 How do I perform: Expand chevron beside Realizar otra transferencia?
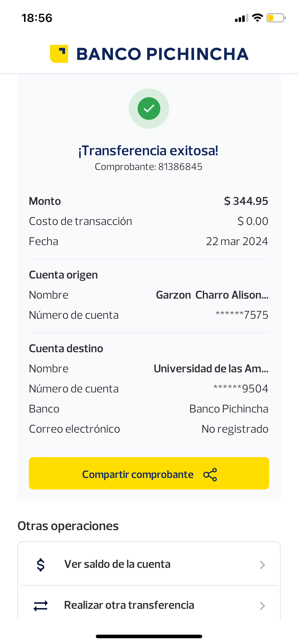(262, 606)
